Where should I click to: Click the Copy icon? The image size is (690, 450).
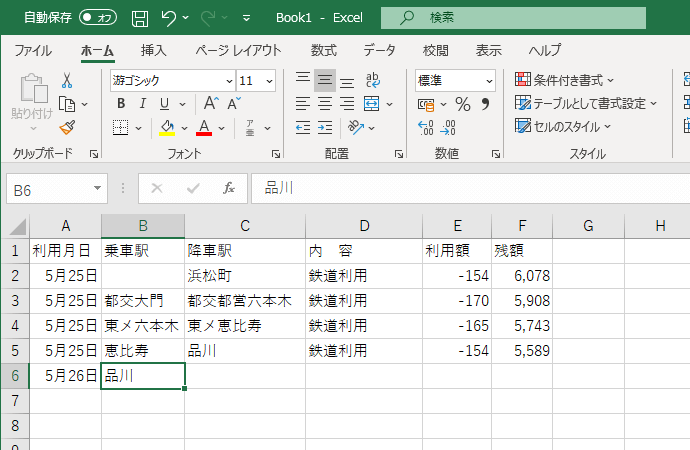click(67, 104)
